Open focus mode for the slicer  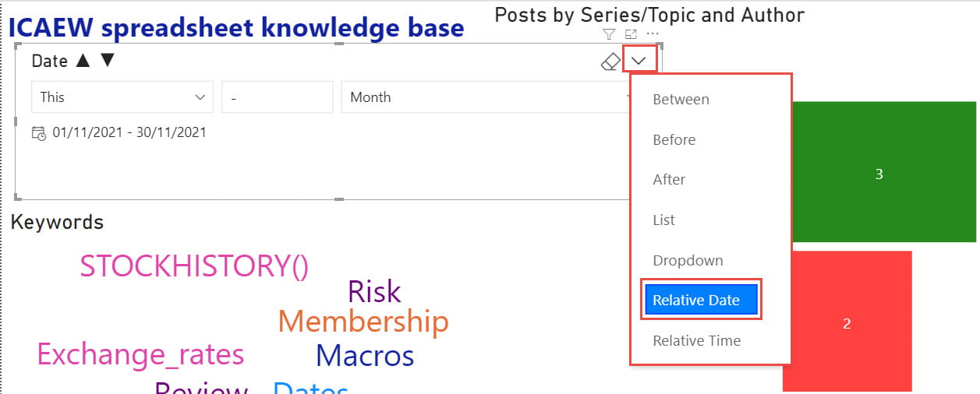[632, 33]
